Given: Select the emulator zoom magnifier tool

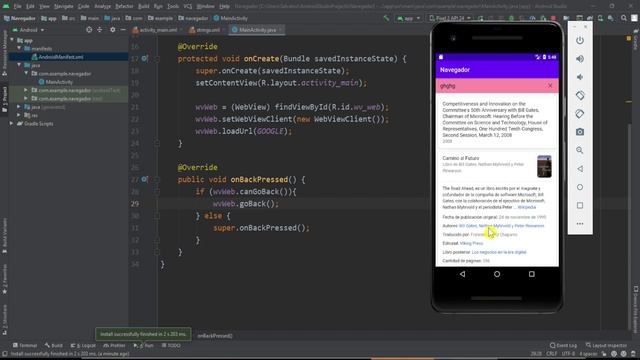Looking at the screenshot, I should click(580, 150).
